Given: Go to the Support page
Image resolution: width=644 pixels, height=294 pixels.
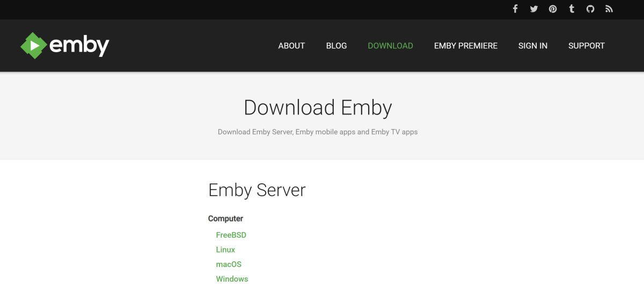Looking at the screenshot, I should click(x=587, y=46).
